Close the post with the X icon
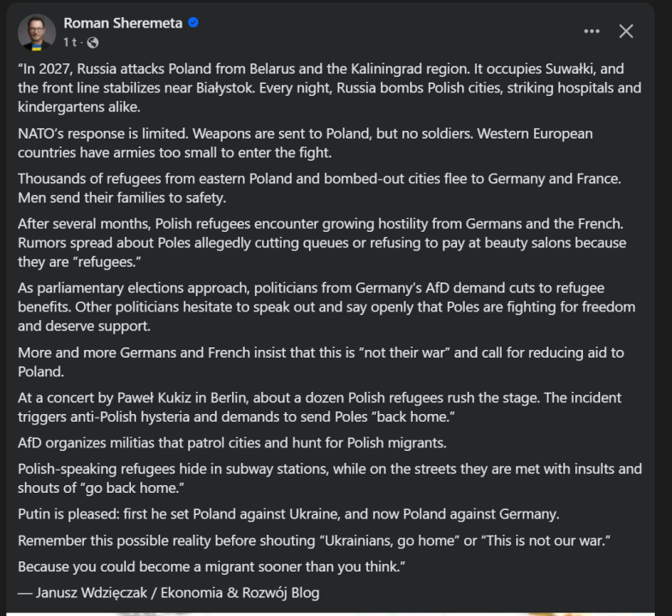Screen dimensions: 672x616 click(626, 32)
